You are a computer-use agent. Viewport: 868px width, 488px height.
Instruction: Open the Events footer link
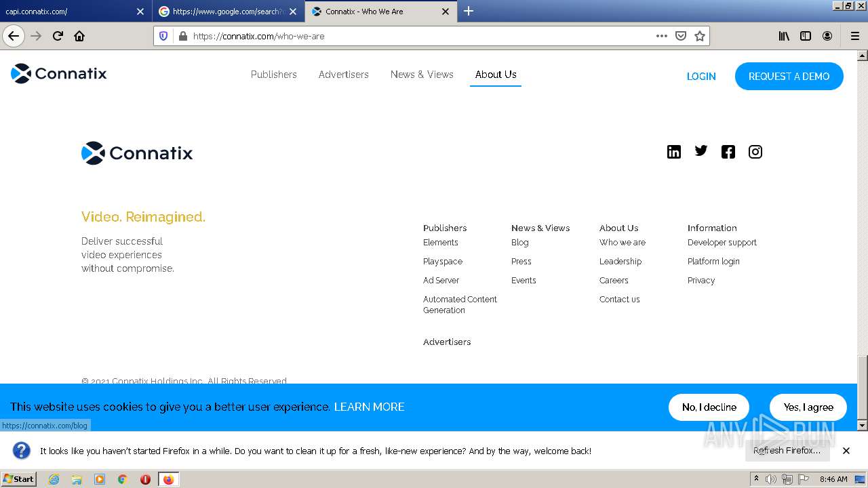coord(524,281)
